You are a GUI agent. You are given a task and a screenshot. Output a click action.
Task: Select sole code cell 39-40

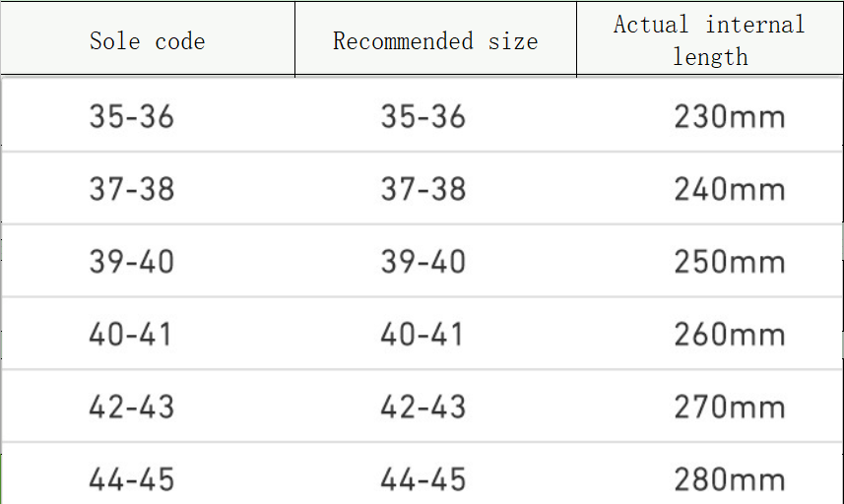[131, 262]
